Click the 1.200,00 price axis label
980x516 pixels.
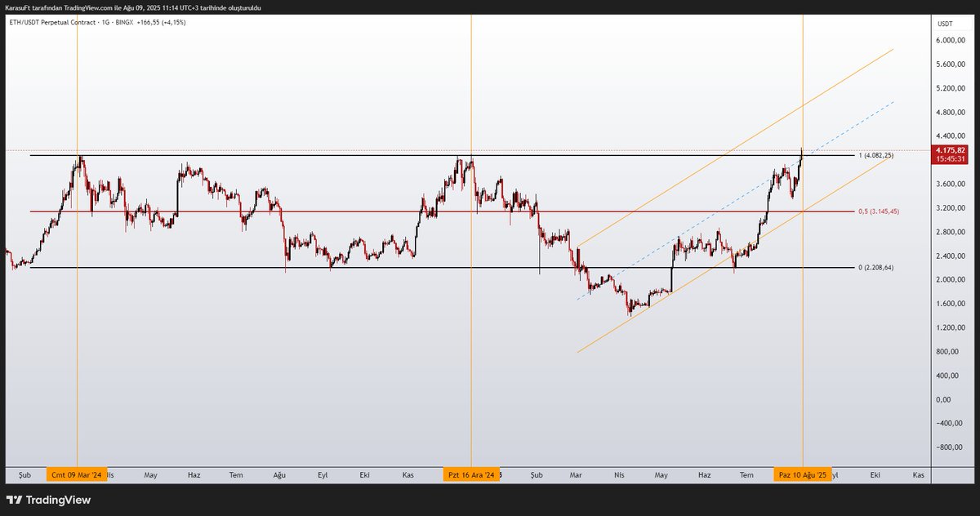coord(951,328)
